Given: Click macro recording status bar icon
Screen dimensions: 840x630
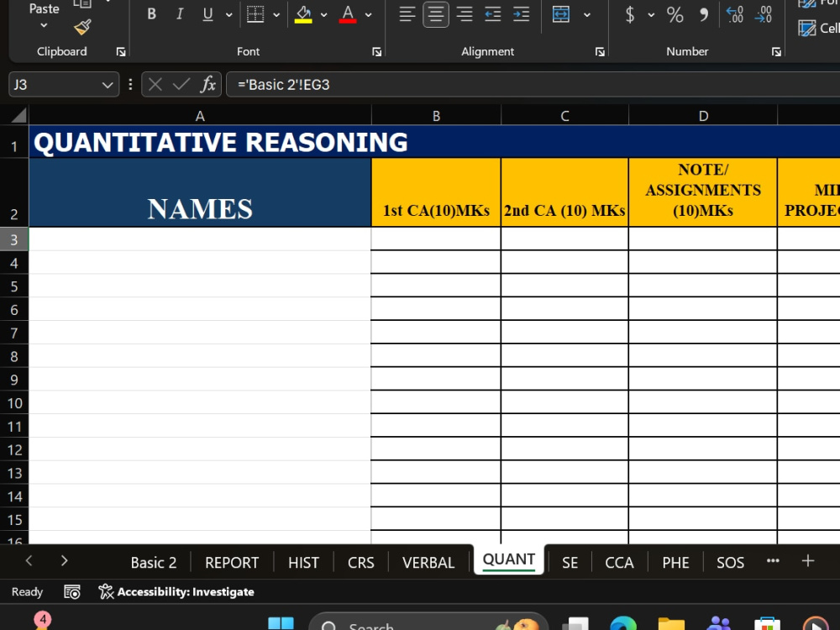Looking at the screenshot, I should pyautogui.click(x=72, y=592).
